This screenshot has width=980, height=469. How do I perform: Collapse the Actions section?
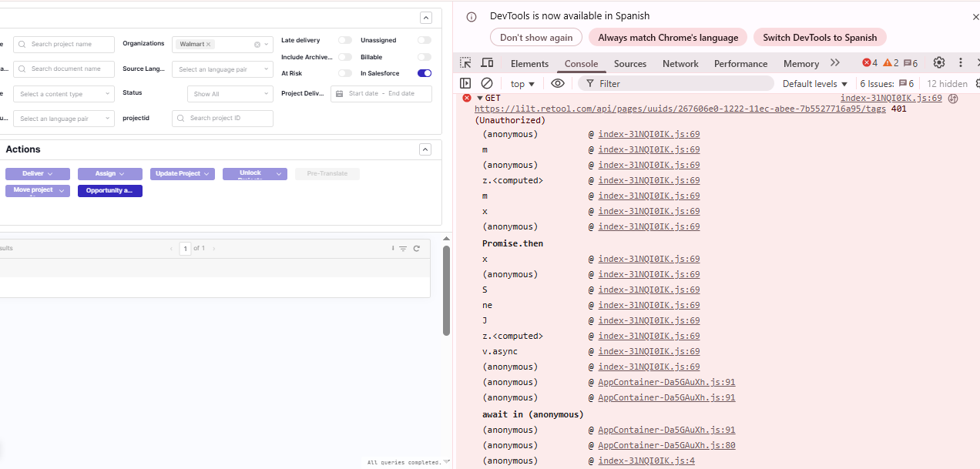click(x=425, y=149)
